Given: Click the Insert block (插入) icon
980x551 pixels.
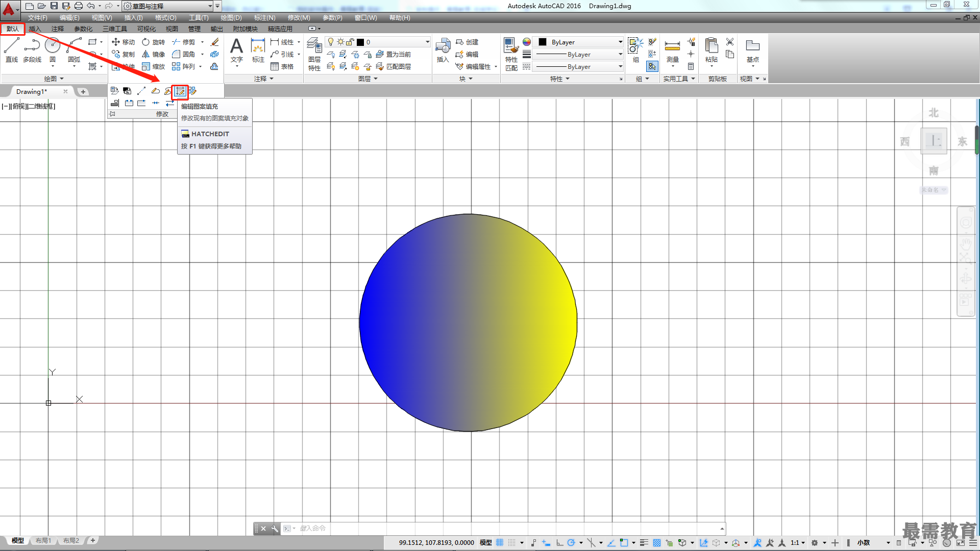Looking at the screenshot, I should 443,50.
